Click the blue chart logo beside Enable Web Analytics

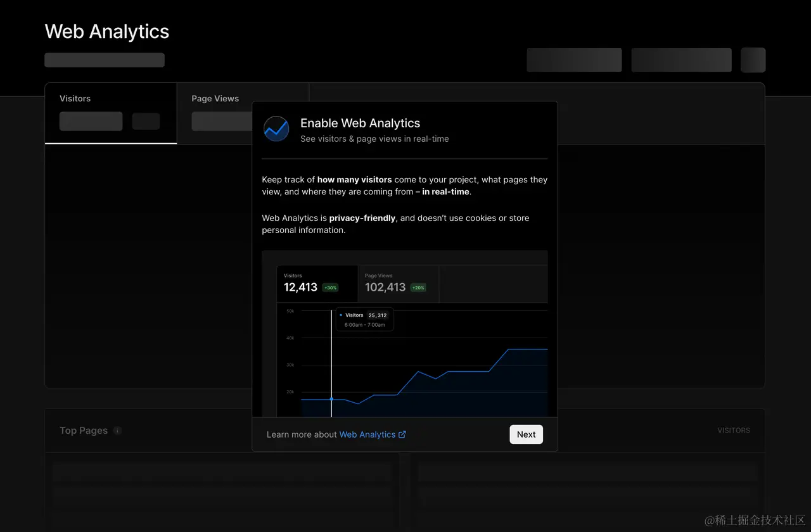[x=276, y=129]
